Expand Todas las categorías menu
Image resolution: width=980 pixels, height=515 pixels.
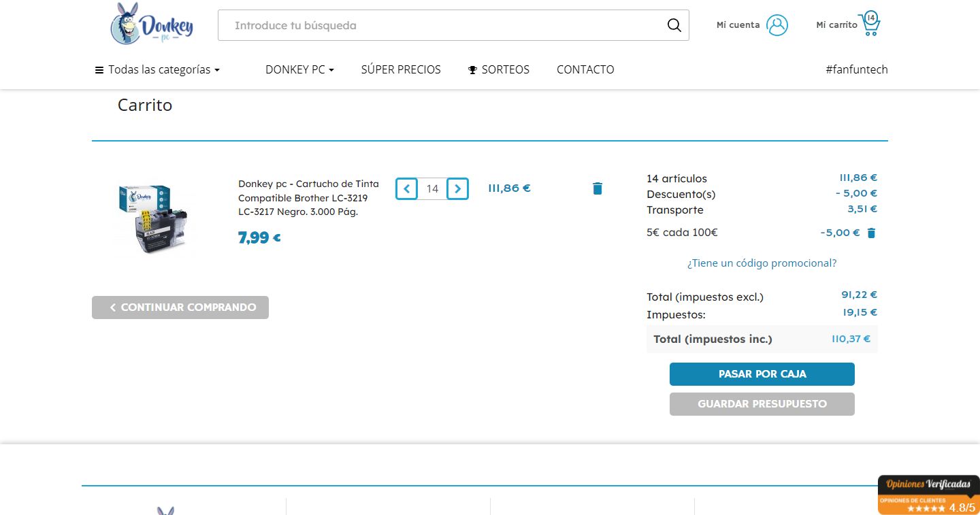tap(157, 69)
